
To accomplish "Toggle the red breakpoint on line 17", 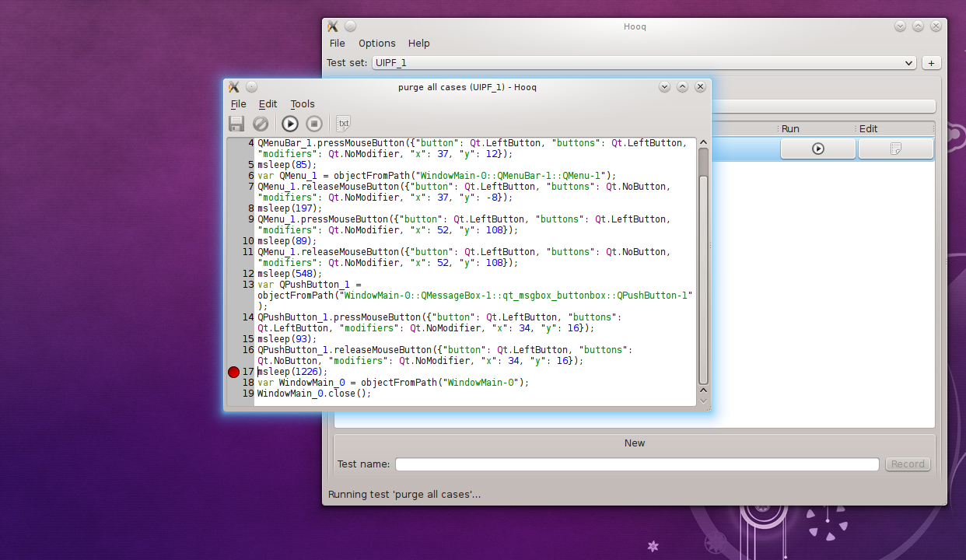I will click(x=233, y=372).
